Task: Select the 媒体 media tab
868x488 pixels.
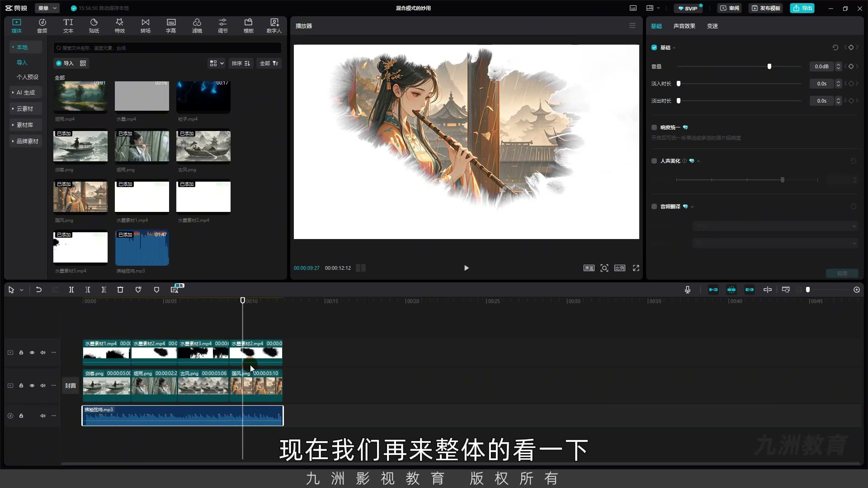Action: coord(17,26)
